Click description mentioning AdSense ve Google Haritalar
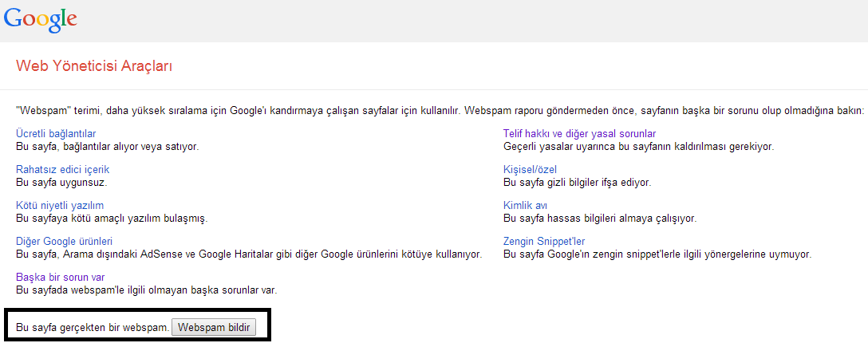Screen dimensions: 868x343 pos(249,254)
